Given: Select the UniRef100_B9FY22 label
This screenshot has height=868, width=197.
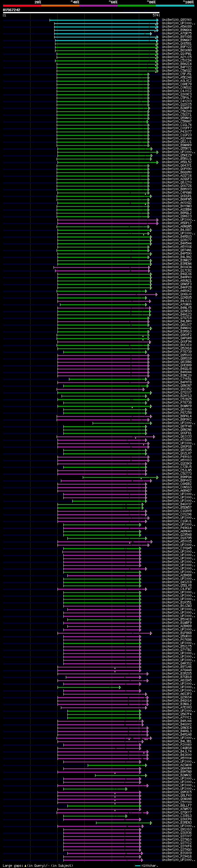Looking at the screenshot, I should pos(177,47).
